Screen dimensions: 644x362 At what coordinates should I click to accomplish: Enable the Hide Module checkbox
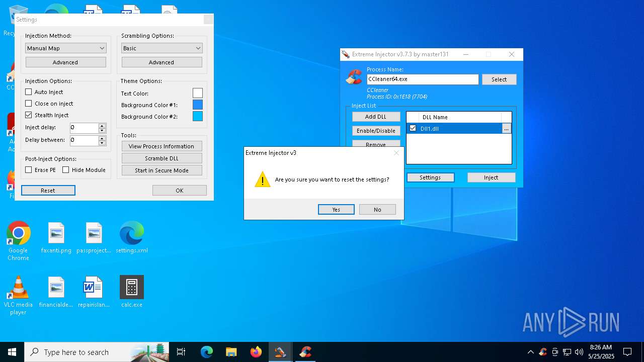[66, 170]
